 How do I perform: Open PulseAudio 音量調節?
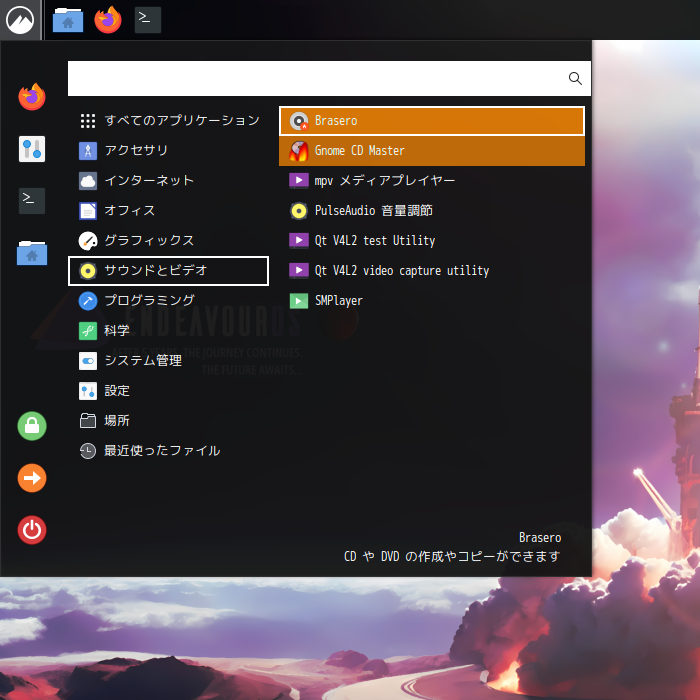pyautogui.click(x=432, y=210)
